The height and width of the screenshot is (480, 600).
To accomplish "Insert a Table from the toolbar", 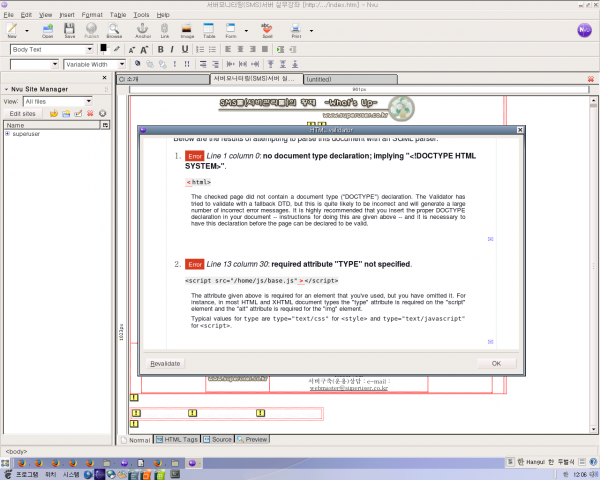I will pyautogui.click(x=209, y=30).
